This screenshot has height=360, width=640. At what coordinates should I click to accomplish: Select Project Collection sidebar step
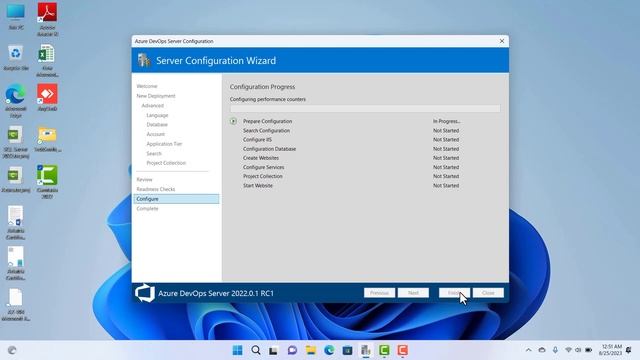(166, 163)
